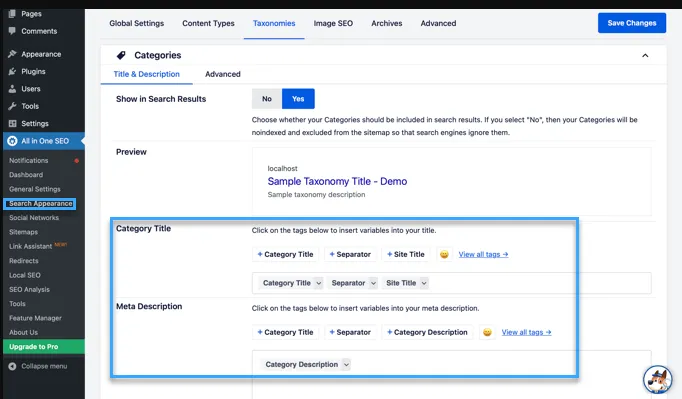
Task: Open the Site Title tag dropdown arrow
Action: pos(424,283)
